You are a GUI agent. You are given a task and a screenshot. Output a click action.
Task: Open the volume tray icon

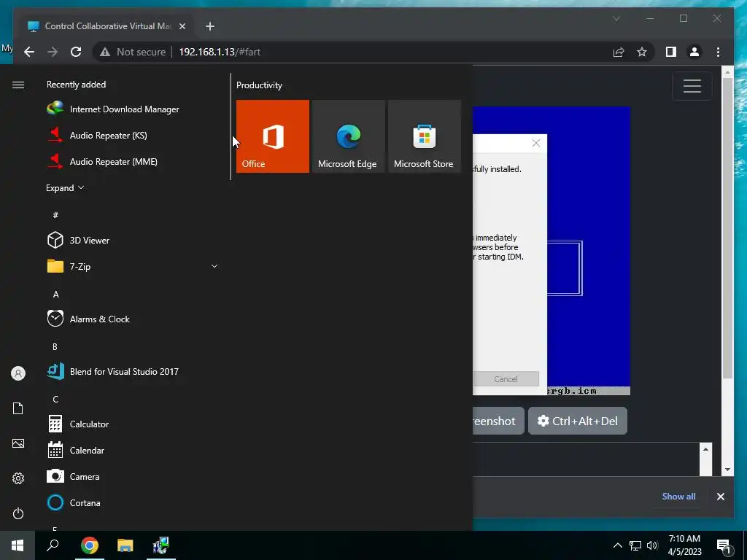point(653,545)
